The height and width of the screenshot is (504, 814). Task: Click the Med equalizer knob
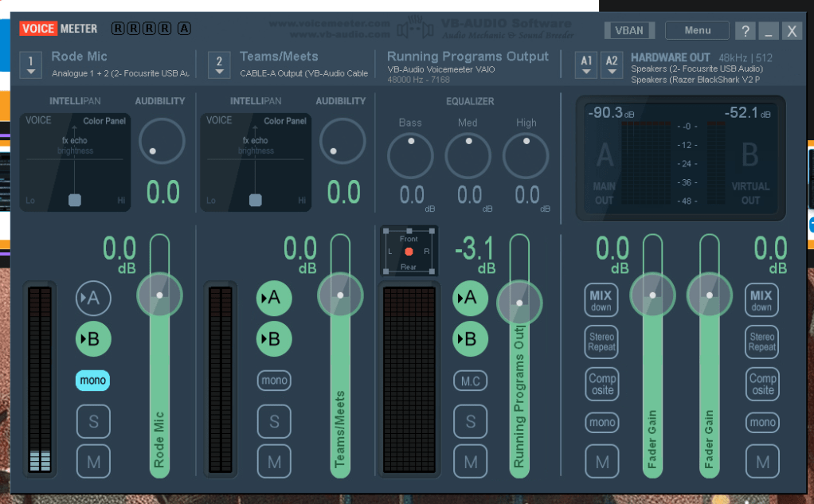pyautogui.click(x=468, y=156)
